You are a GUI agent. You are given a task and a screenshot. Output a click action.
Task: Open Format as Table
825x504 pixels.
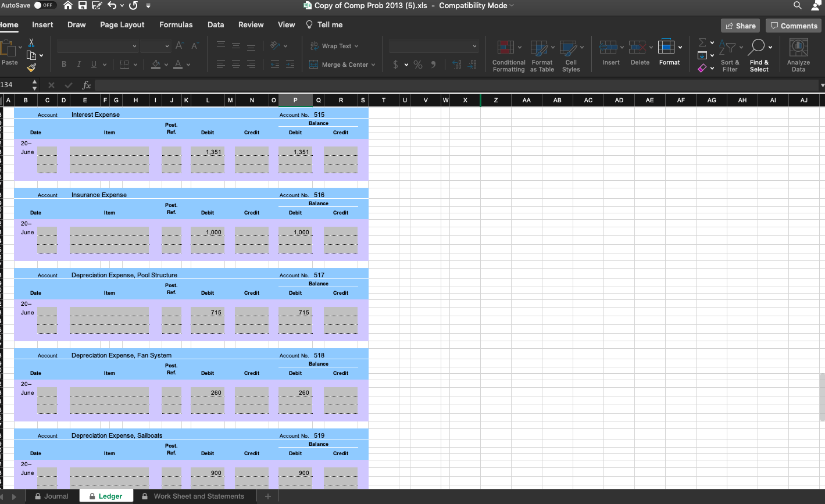tap(542, 56)
